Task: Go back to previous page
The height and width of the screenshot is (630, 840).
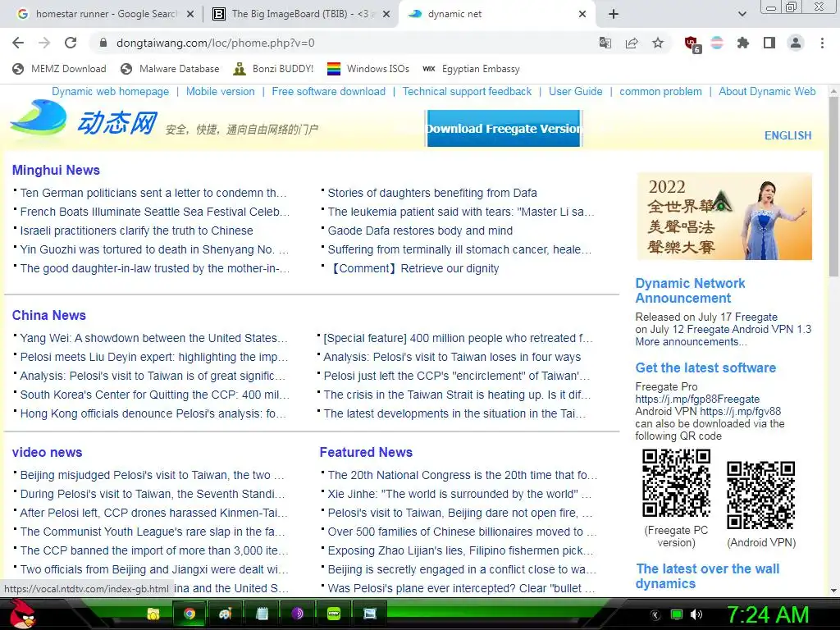Action: click(18, 43)
